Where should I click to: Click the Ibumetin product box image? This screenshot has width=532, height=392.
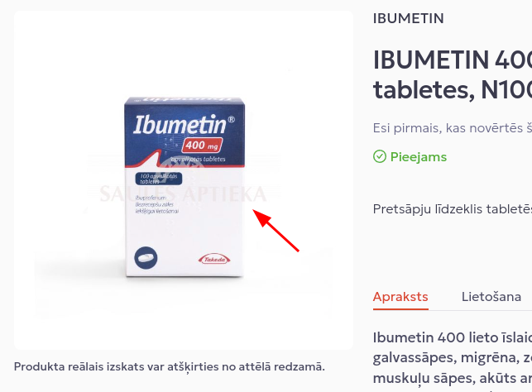click(x=185, y=187)
